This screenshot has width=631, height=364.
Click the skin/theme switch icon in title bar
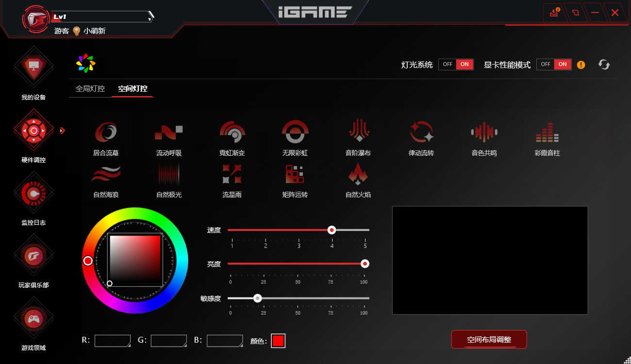point(576,12)
